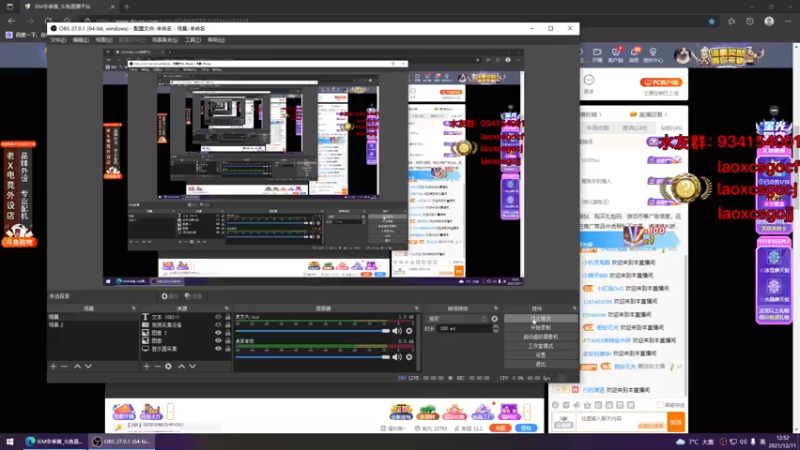Click 开播 icon in Douyu header
This screenshot has width=800, height=450.
(x=597, y=55)
